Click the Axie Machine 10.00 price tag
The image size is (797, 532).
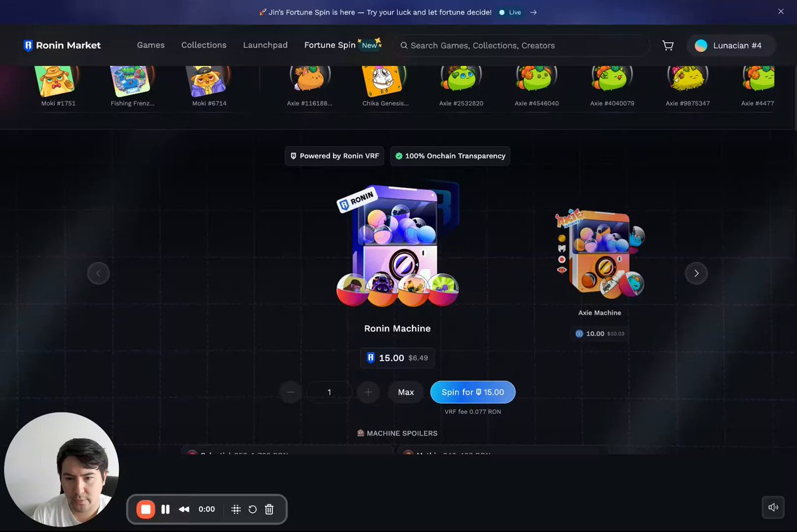[599, 333]
